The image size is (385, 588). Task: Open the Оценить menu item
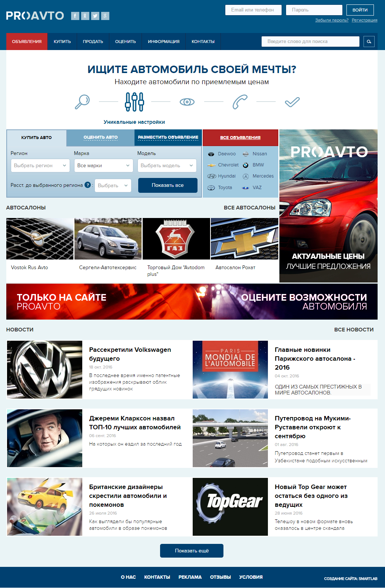pyautogui.click(x=126, y=42)
